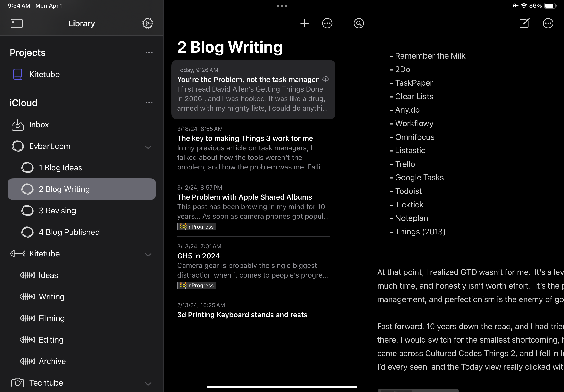Open the Inbox tray icon

(18, 125)
